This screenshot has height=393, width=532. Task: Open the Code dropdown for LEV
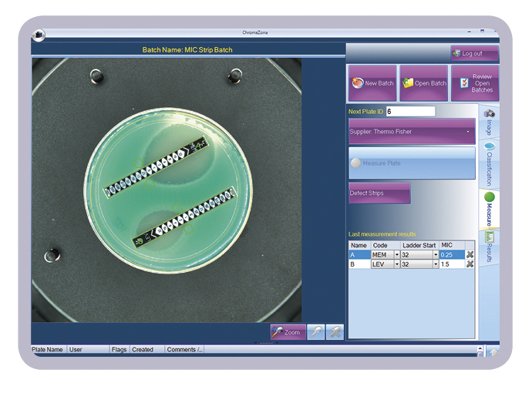pos(396,264)
